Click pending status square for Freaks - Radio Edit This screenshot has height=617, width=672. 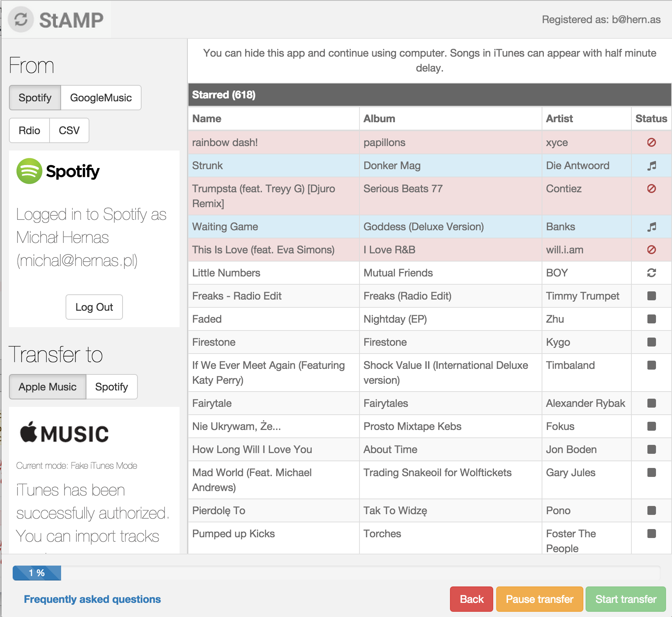pos(652,296)
